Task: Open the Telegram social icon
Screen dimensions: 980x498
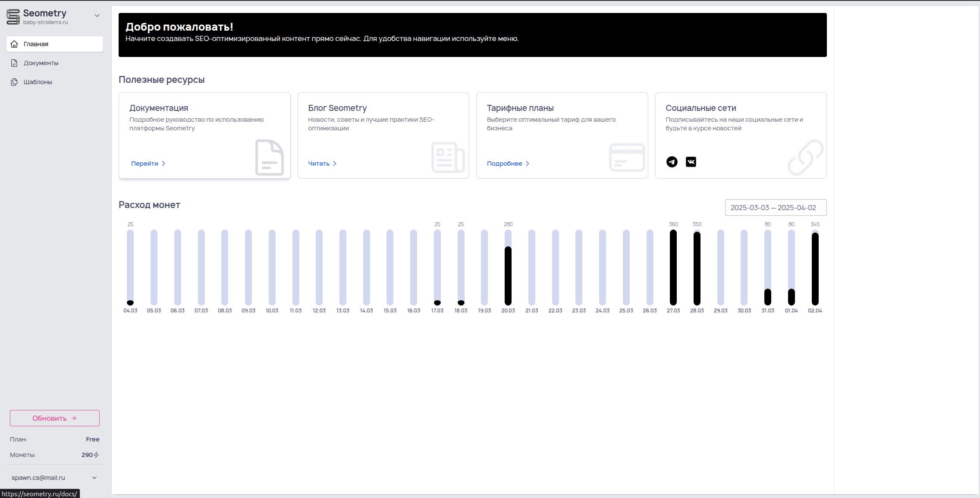Action: pos(672,162)
